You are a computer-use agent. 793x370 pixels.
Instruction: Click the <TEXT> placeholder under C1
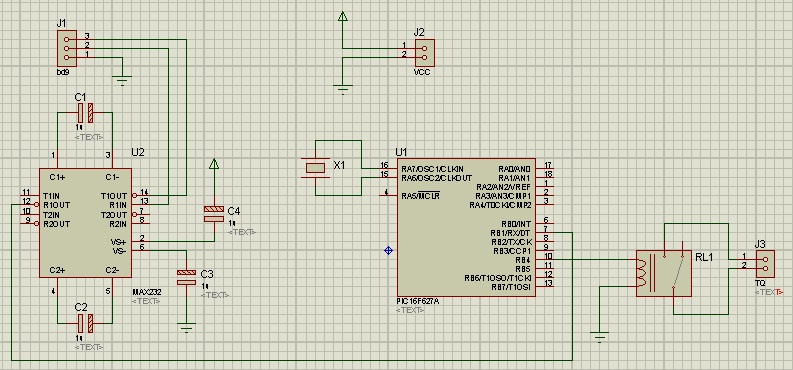[x=89, y=137]
